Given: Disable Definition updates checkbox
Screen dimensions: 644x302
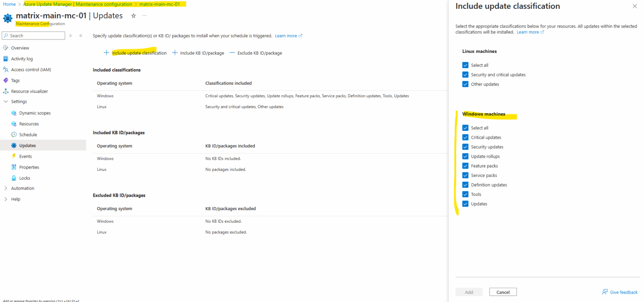Looking at the screenshot, I should 465,185.
